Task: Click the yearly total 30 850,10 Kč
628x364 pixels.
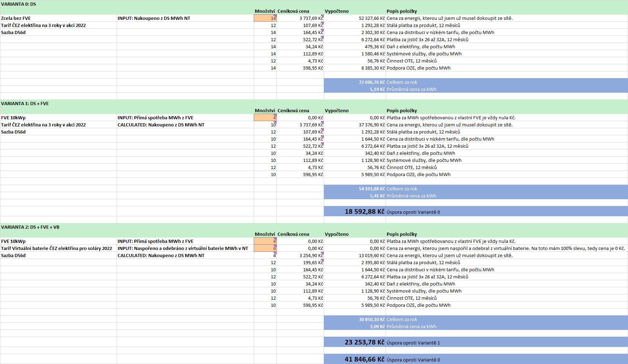Action: click(x=372, y=319)
